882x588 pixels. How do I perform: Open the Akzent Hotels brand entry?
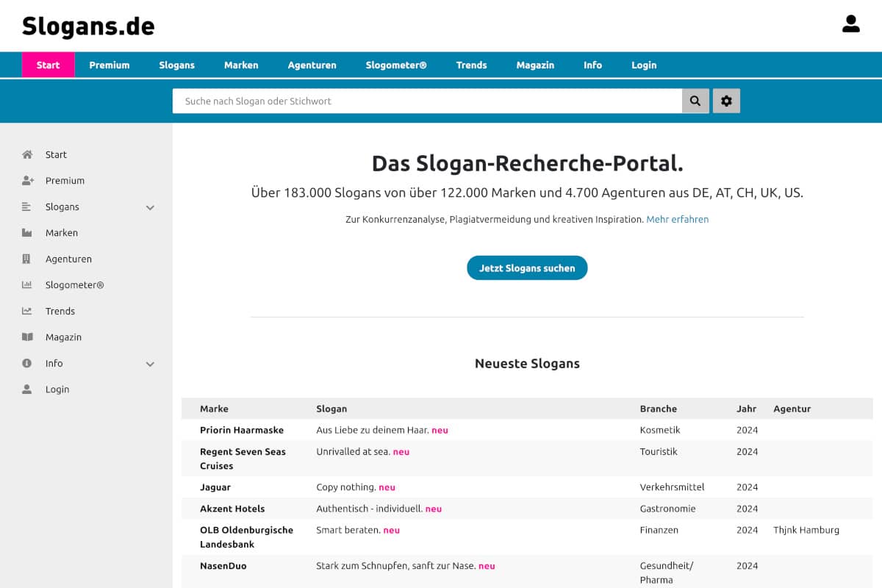point(232,509)
